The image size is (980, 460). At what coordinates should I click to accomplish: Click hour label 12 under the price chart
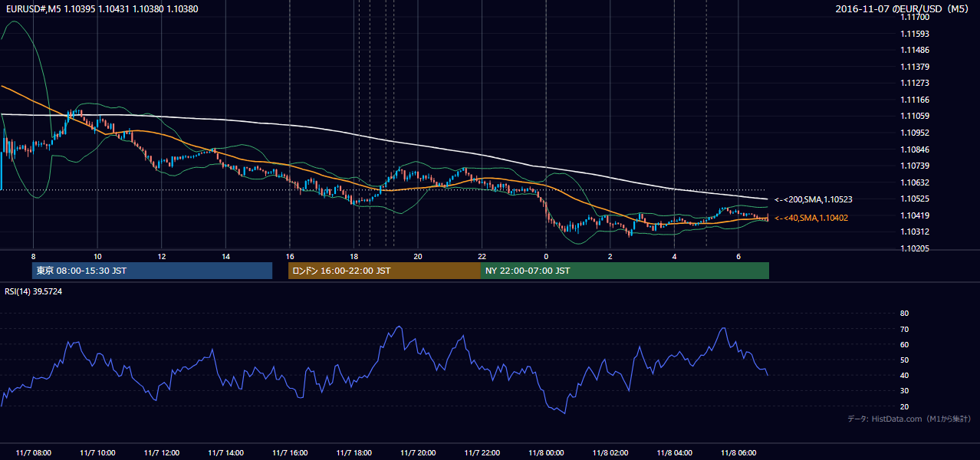[x=161, y=255]
